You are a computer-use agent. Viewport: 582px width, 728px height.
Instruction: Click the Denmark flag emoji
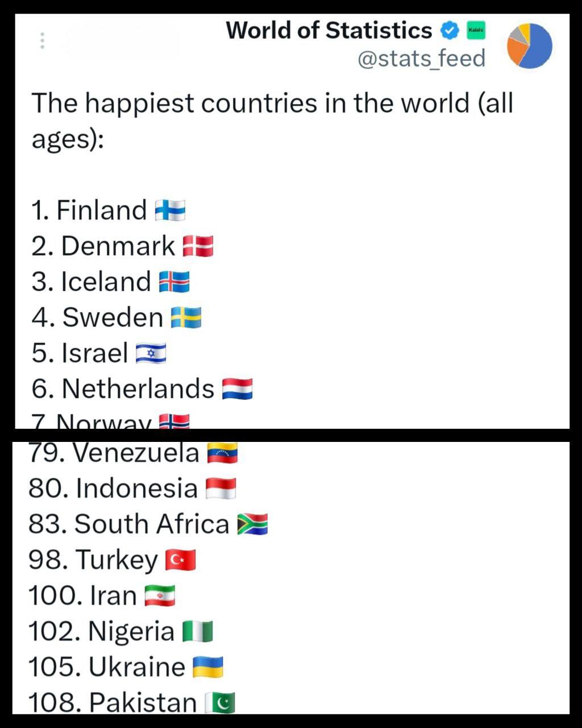(198, 246)
